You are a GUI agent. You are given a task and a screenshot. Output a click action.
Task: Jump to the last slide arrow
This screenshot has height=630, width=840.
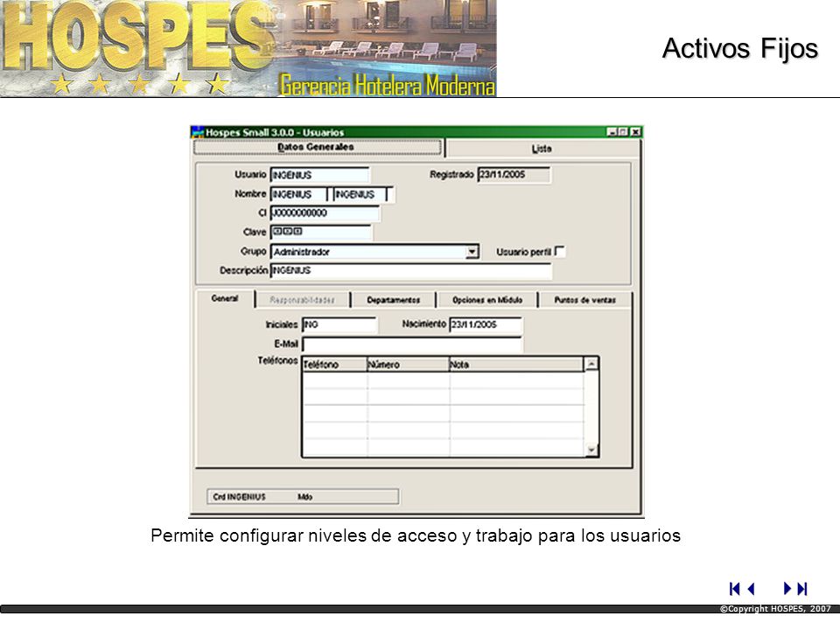click(802, 589)
